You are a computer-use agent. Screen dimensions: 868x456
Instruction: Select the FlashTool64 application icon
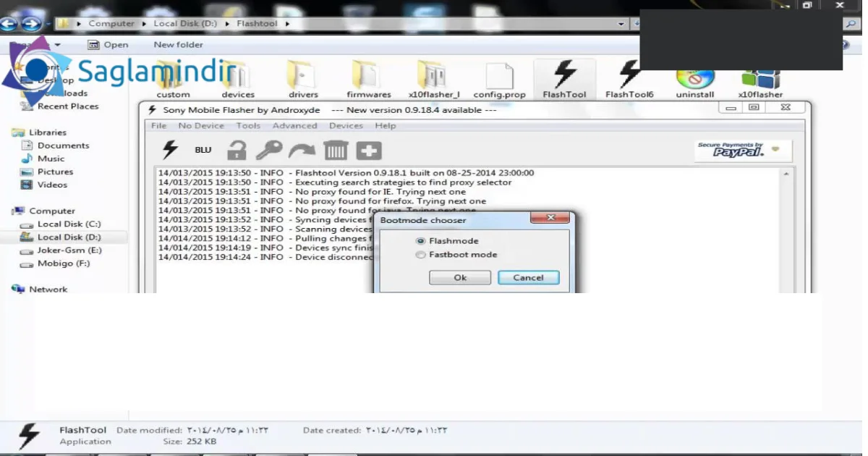point(629,80)
